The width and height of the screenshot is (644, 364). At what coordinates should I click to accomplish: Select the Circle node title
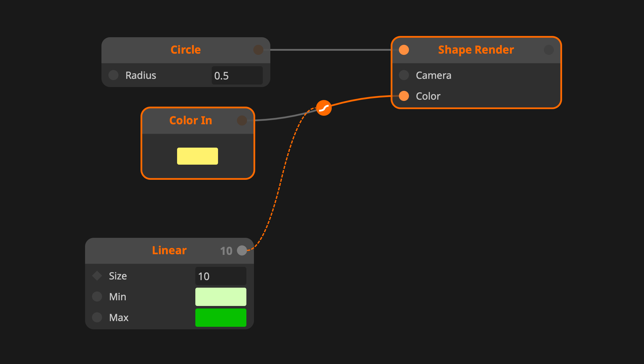point(186,50)
